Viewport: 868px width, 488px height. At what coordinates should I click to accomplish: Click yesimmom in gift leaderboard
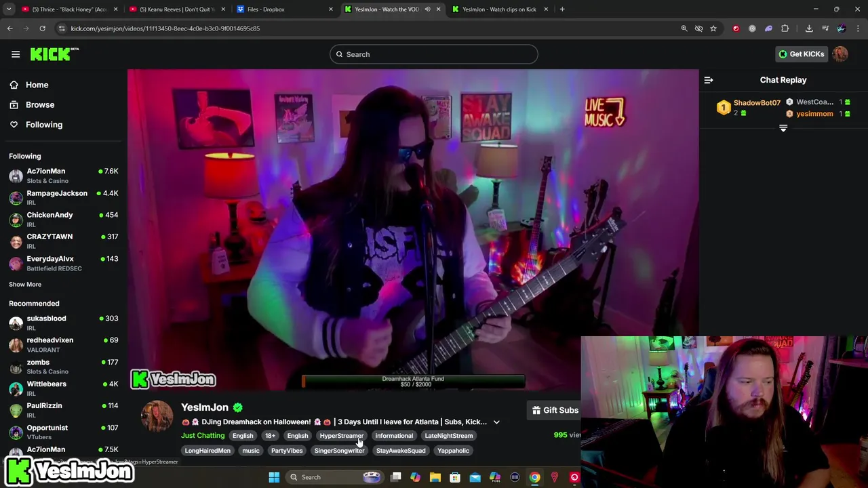(x=814, y=114)
